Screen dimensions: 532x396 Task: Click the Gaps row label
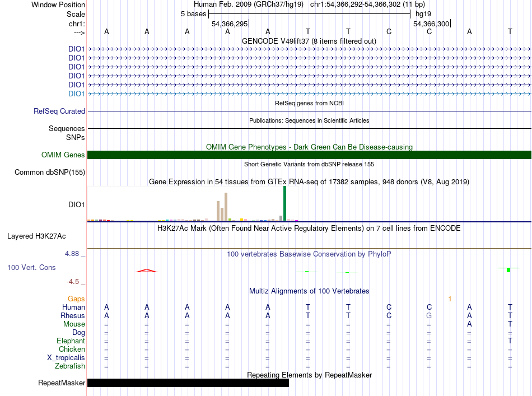click(x=76, y=299)
